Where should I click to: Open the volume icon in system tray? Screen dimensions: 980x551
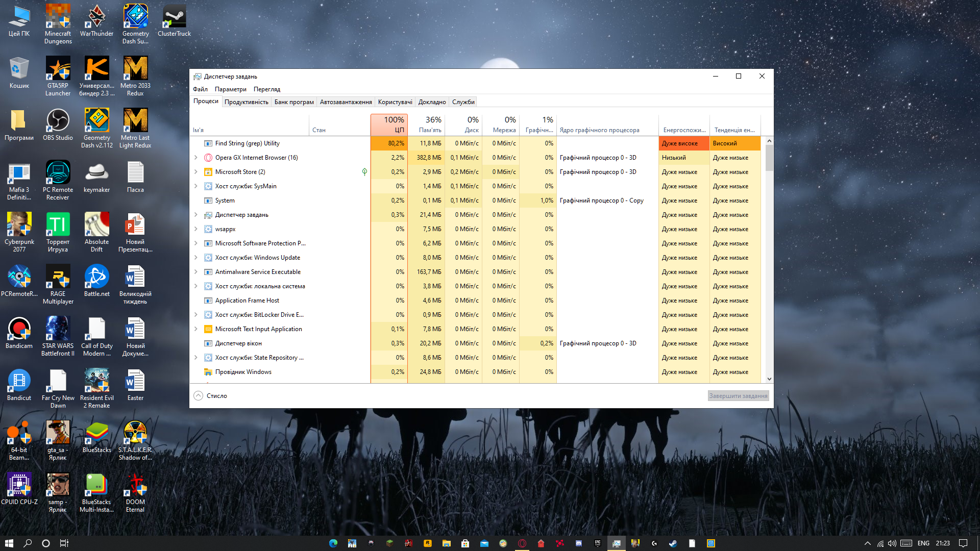(x=892, y=543)
